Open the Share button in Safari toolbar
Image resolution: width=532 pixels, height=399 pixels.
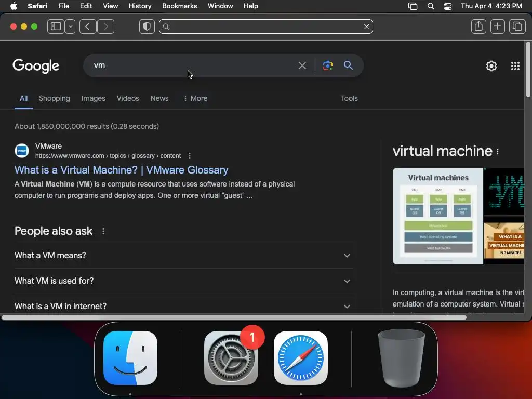pyautogui.click(x=478, y=26)
